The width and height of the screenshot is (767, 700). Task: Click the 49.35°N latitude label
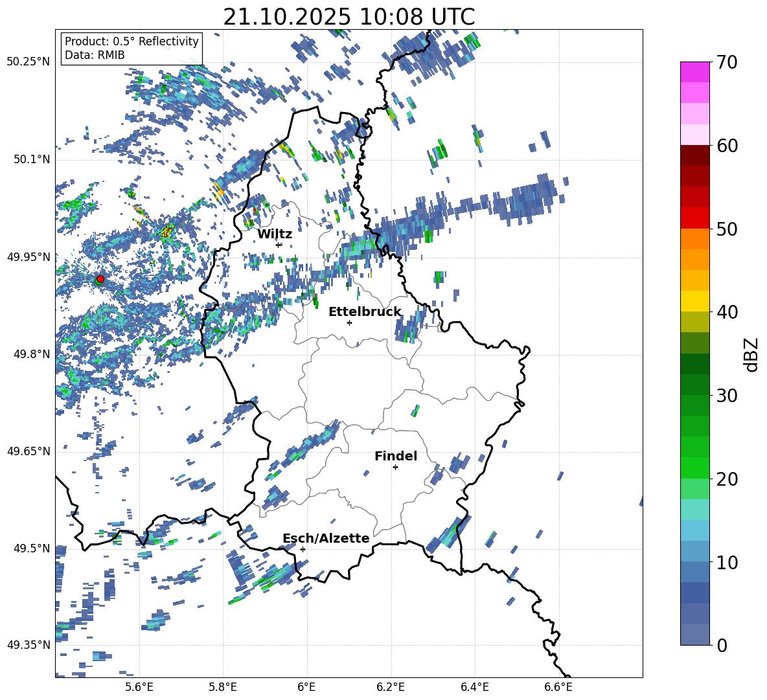coord(29,645)
